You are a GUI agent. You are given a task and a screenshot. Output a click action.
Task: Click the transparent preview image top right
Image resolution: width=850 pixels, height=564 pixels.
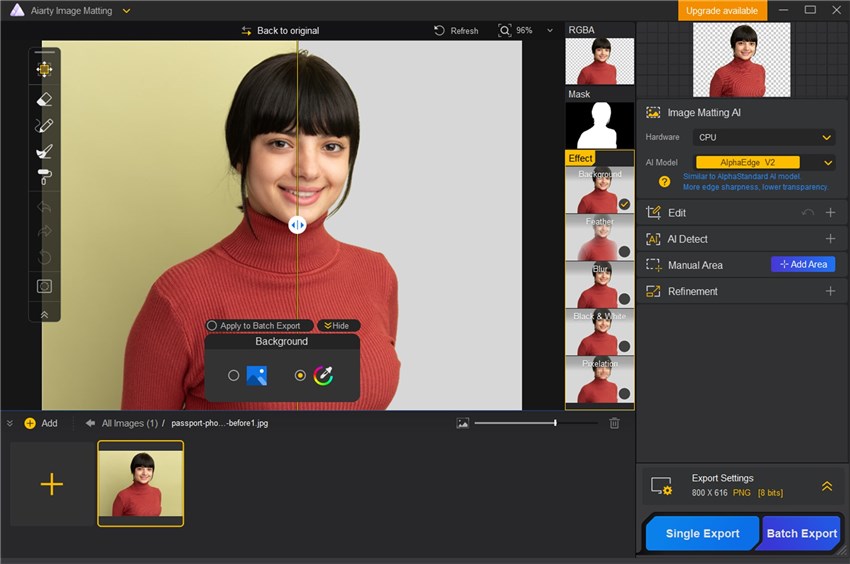(741, 60)
